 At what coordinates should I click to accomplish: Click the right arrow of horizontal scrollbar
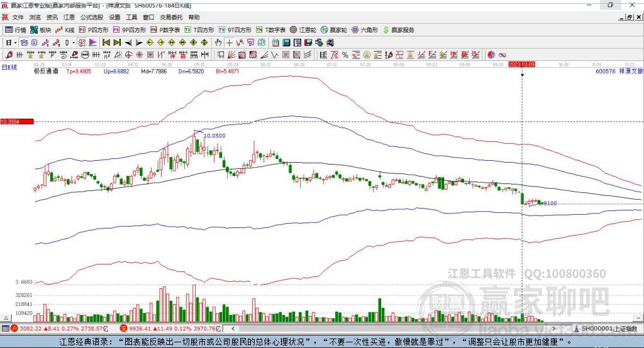tap(554, 329)
